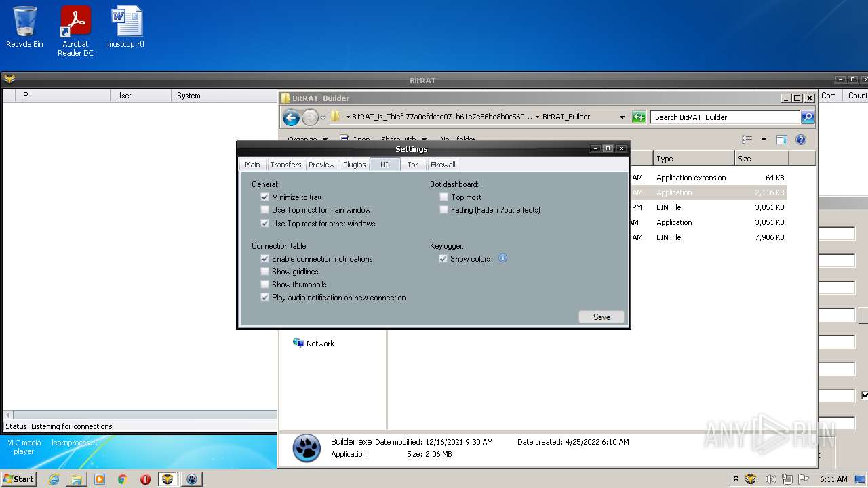Click the refresh icon in Explorer address bar
Viewport: 868px width, 488px height.
tap(639, 117)
